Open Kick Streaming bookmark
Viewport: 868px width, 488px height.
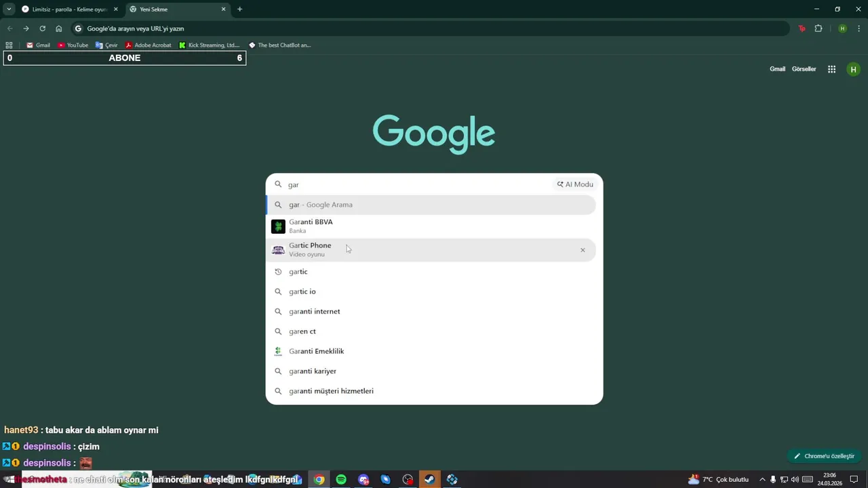point(210,45)
